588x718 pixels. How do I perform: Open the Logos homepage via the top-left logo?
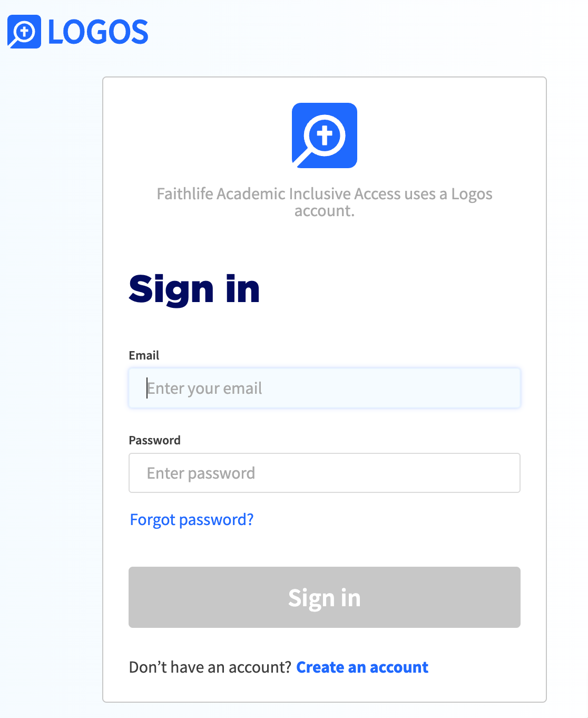(78, 33)
